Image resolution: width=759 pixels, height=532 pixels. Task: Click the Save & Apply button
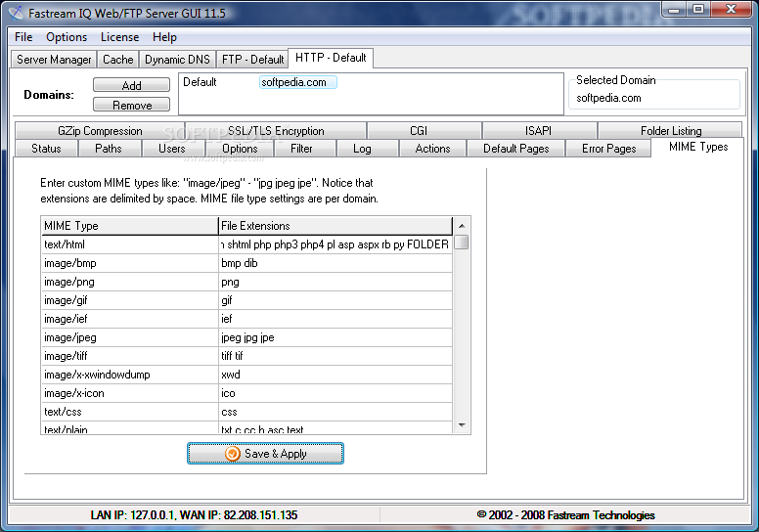pyautogui.click(x=265, y=453)
